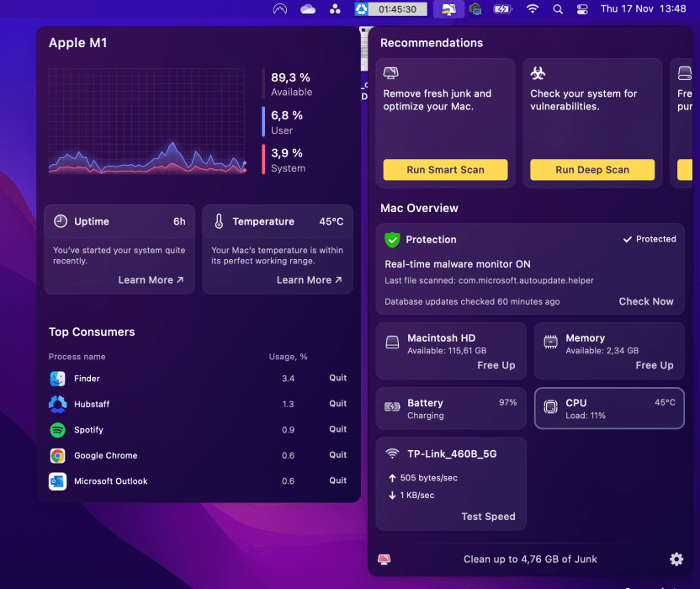Click the CleanMyMac pink monitor icon at bottom
The width and height of the screenshot is (700, 589).
[x=384, y=560]
